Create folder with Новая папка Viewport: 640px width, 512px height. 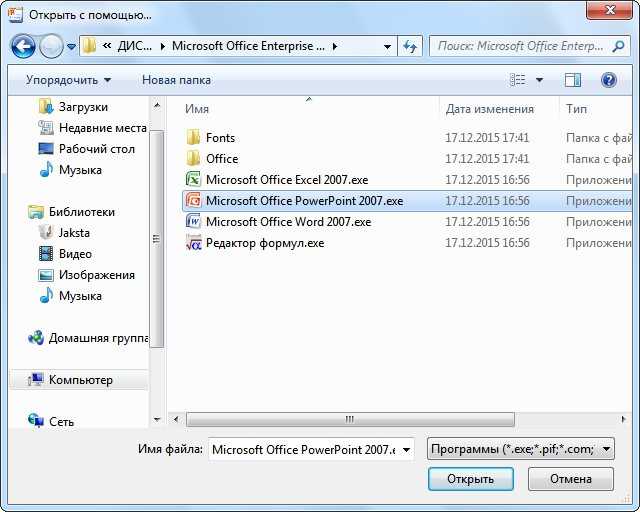pos(176,80)
